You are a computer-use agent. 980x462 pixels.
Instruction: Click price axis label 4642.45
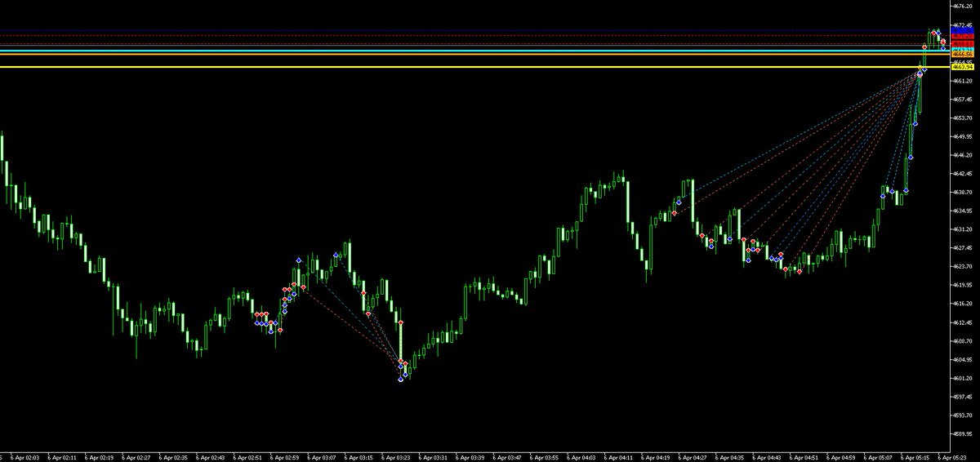tap(963, 174)
